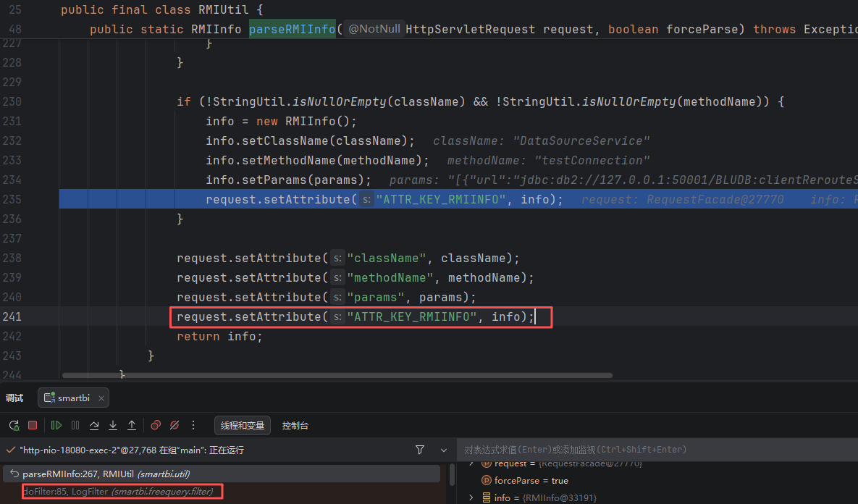Open the View Breakpoints dialog

[x=156, y=426]
